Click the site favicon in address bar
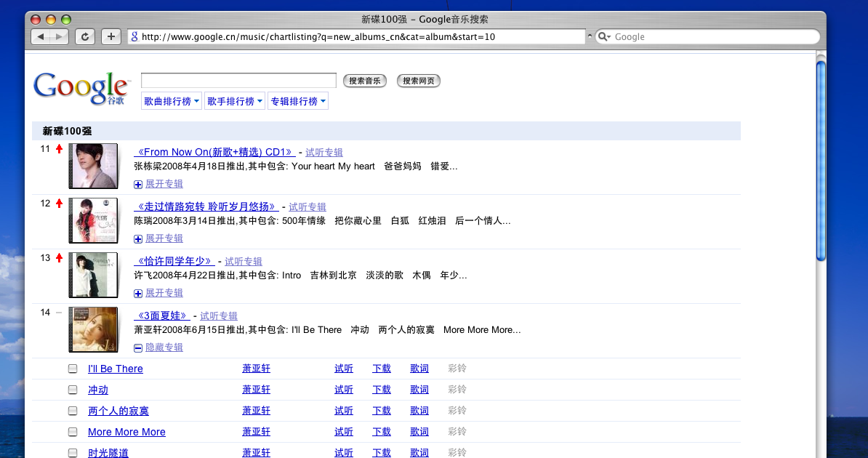 point(134,36)
